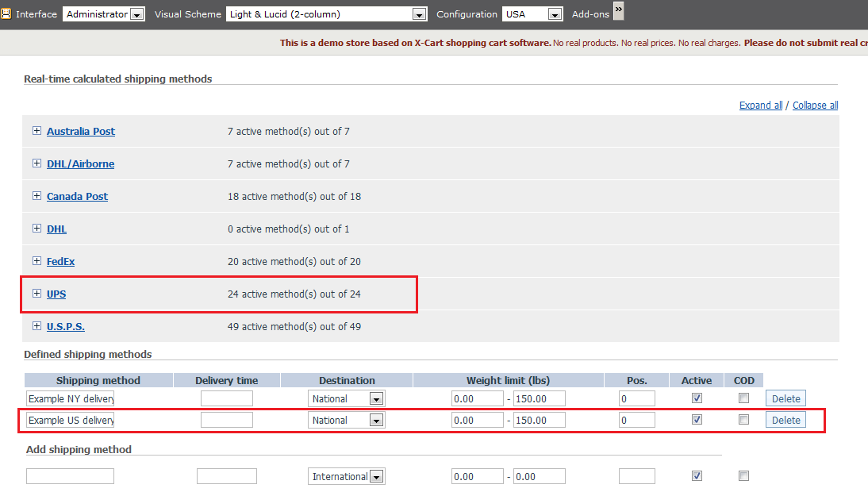Click new method minimum weight field
This screenshot has width=868, height=496.
click(477, 477)
